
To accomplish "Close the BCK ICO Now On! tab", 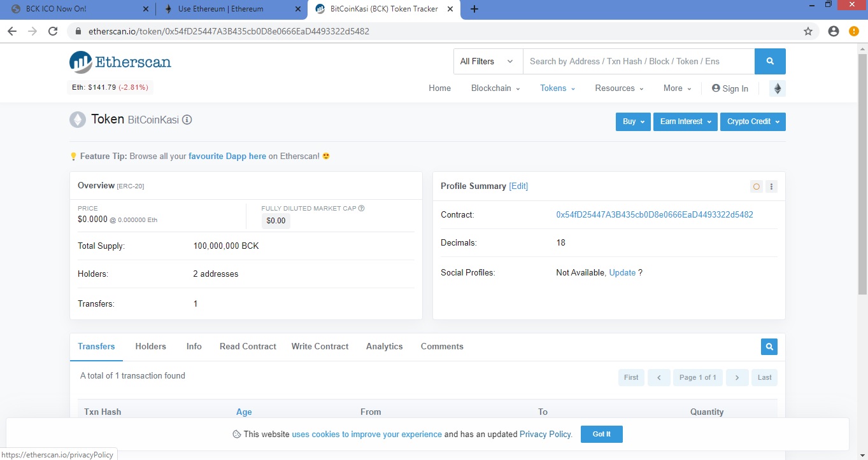I will 146,9.
